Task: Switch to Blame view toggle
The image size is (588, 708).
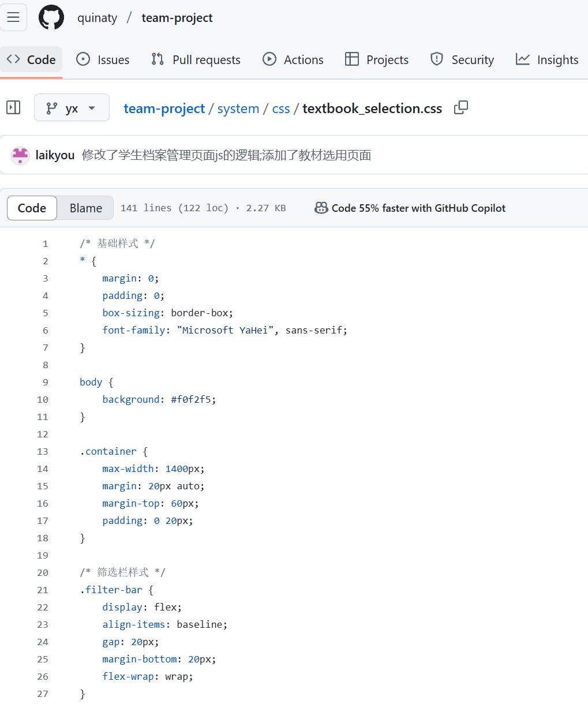Action: pyautogui.click(x=86, y=208)
